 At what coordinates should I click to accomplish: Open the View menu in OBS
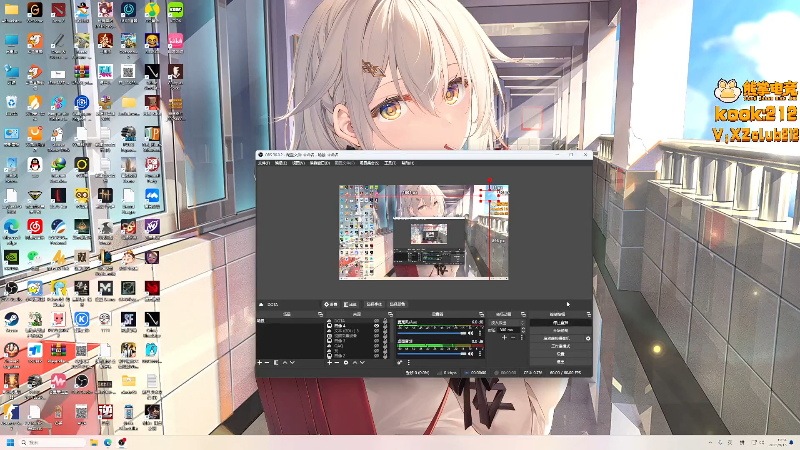298,163
